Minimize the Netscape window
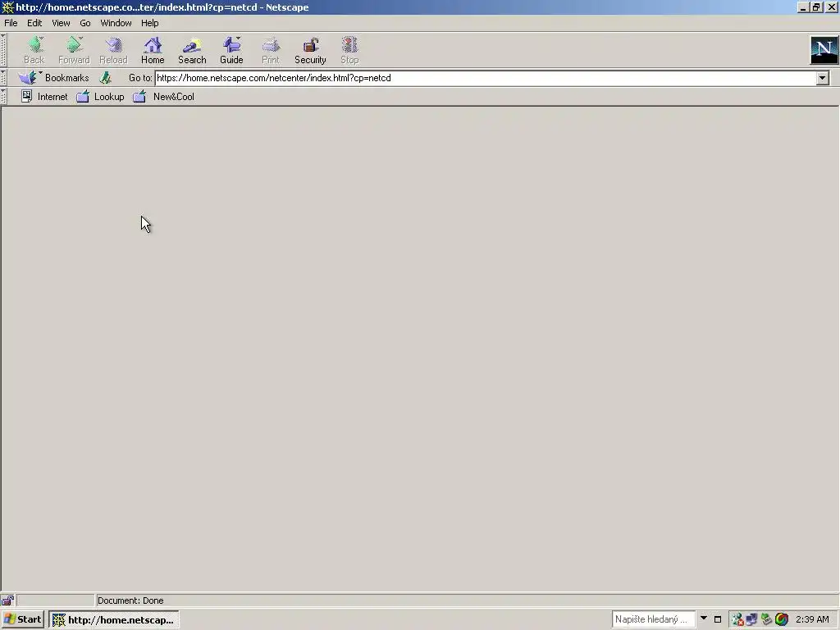Viewport: 840px width, 630px height. click(803, 7)
